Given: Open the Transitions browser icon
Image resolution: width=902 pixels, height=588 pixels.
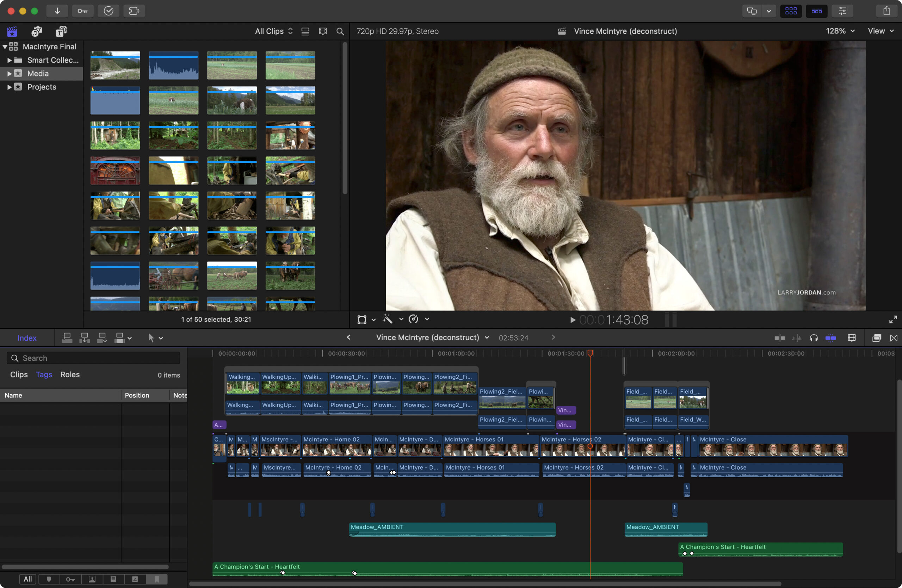Looking at the screenshot, I should click(x=894, y=338).
